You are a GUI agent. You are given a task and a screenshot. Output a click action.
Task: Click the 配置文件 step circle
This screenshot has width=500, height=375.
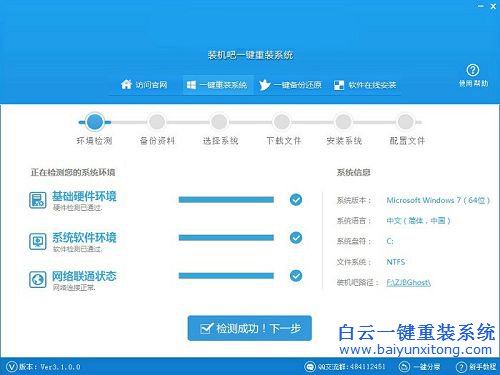(406, 122)
